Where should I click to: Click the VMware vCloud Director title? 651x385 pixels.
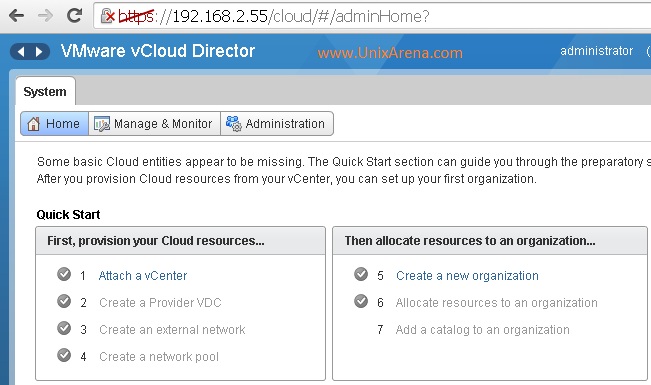click(x=158, y=51)
